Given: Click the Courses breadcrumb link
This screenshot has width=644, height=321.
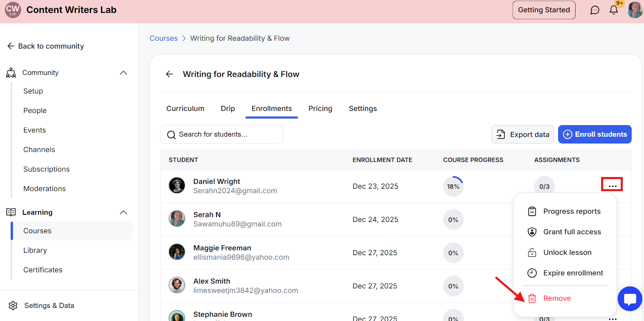Looking at the screenshot, I should tap(163, 38).
